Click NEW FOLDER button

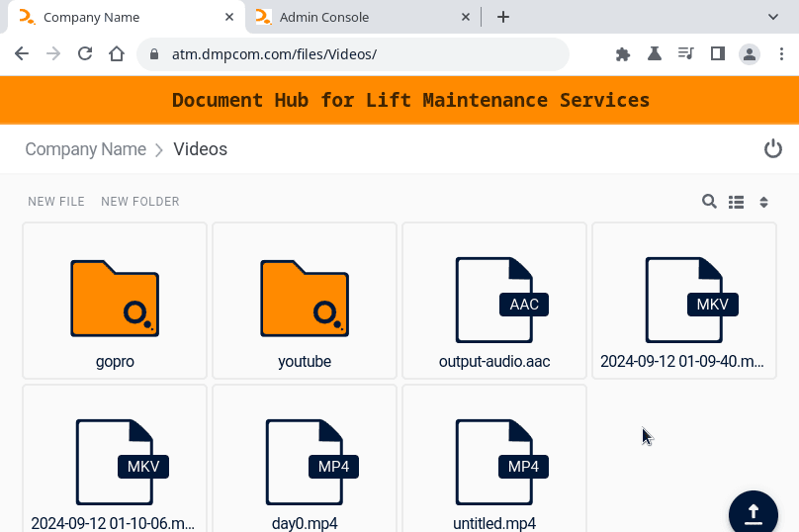[x=140, y=202]
